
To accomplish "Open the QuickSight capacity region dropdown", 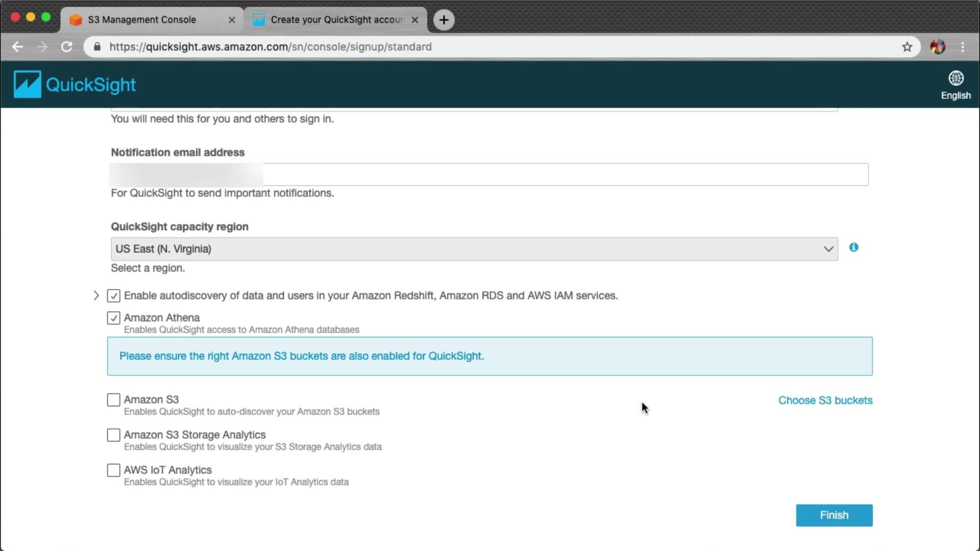I will click(474, 249).
